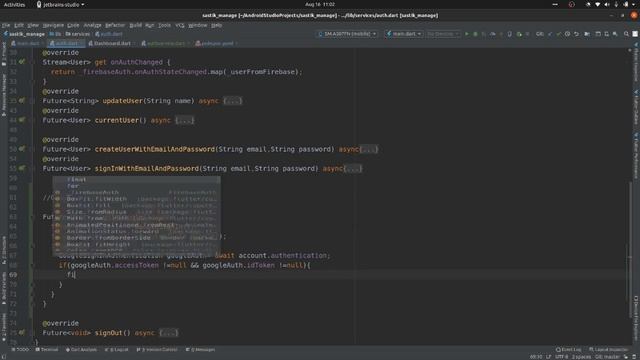Open the main.dart run configuration dropdown
Image resolution: width=640 pixels, height=360 pixels.
[x=404, y=34]
